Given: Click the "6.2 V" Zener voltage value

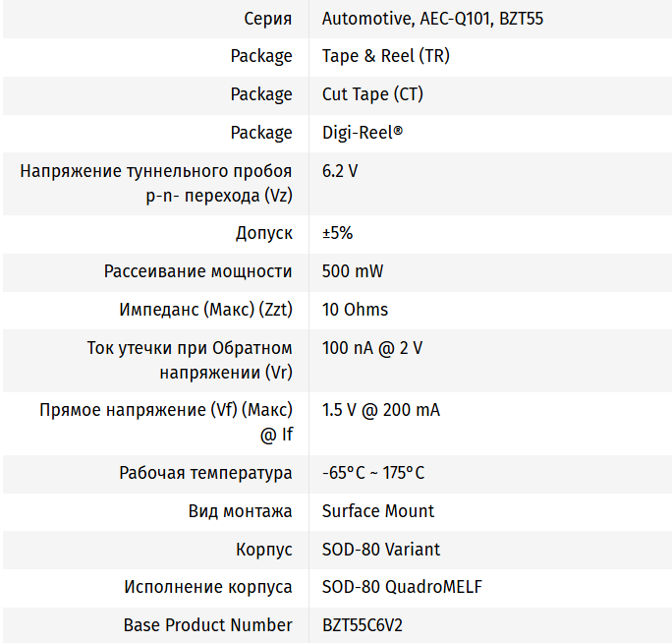Looking at the screenshot, I should pyautogui.click(x=340, y=171).
